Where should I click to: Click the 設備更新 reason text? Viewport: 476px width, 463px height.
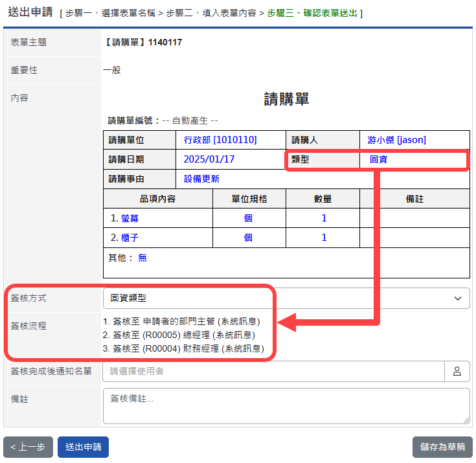[x=201, y=179]
